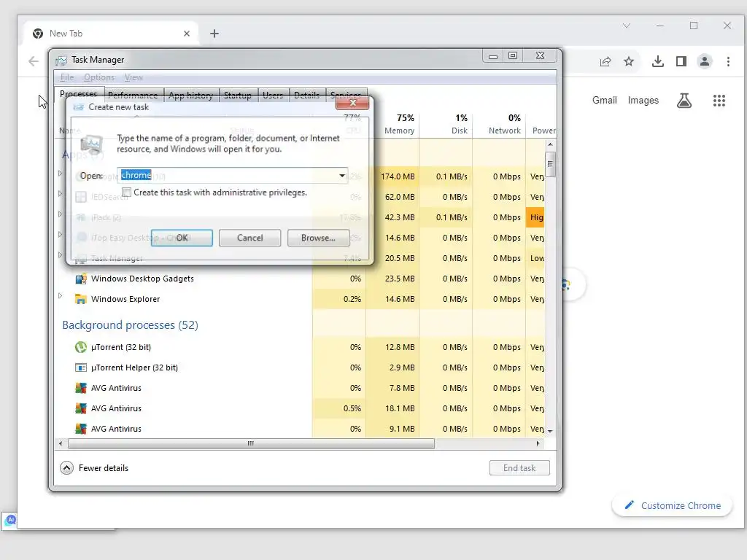
Task: Switch to the App history tab
Action: point(190,96)
